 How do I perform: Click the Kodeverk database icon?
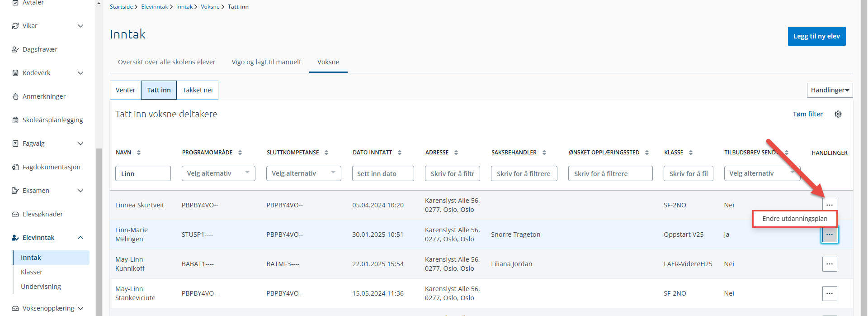click(x=15, y=73)
